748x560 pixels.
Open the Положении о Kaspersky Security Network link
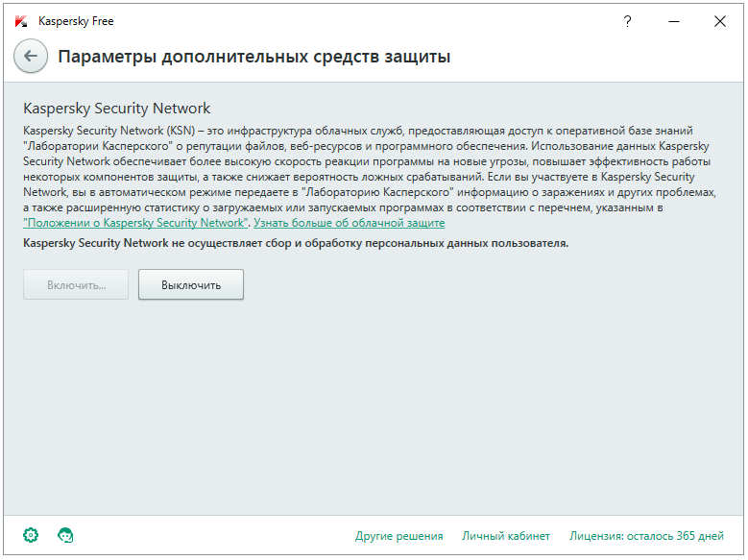coord(135,223)
